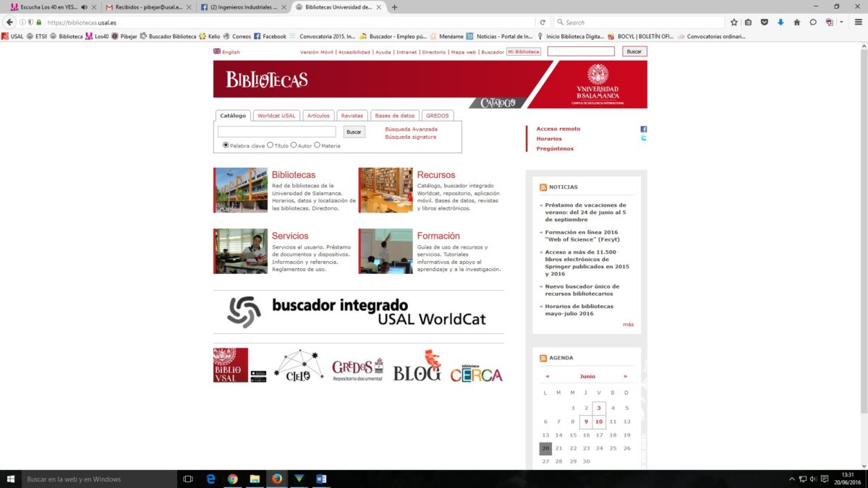Click the catalog search text field
This screenshot has width=868, height=488.
click(x=277, y=132)
